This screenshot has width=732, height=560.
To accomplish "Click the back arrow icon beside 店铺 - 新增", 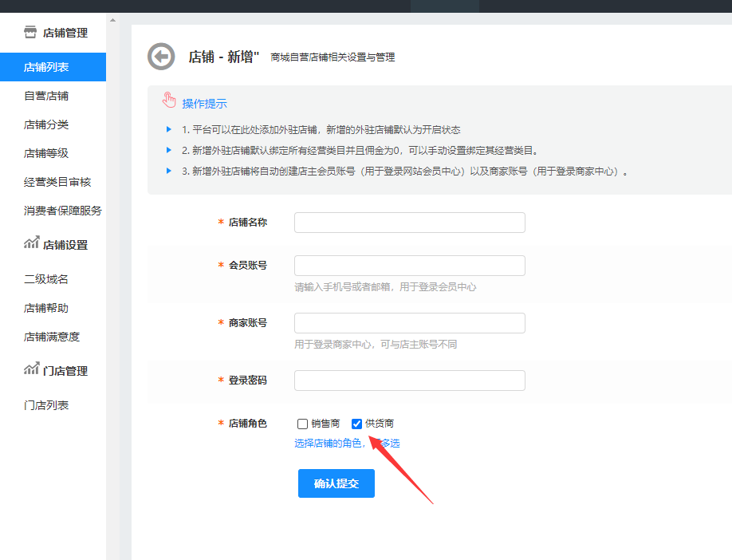I will 161,57.
